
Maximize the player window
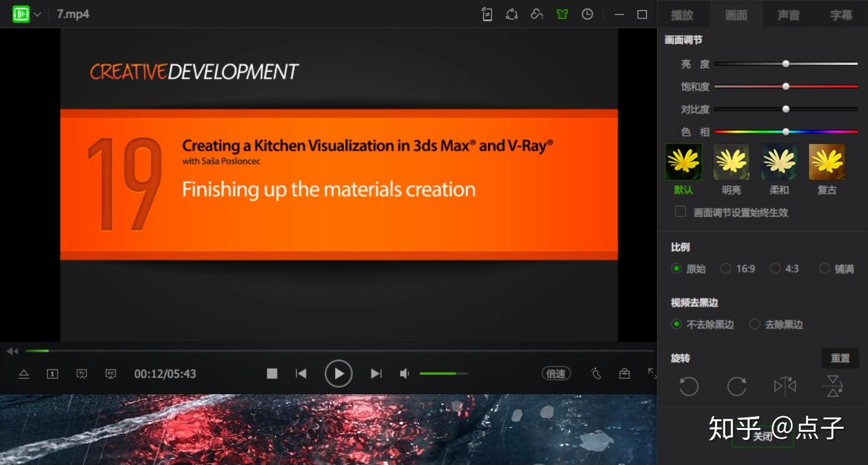642,14
